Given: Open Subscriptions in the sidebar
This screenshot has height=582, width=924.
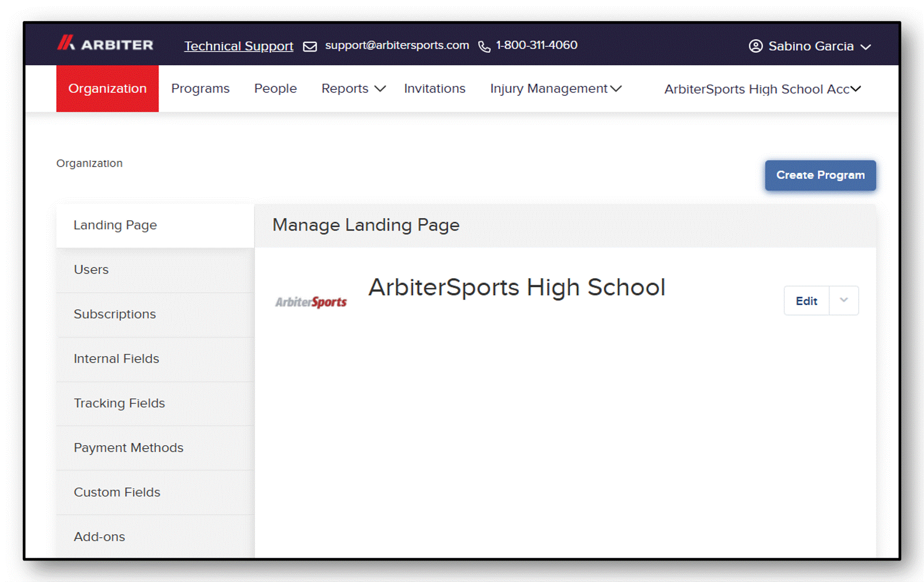Looking at the screenshot, I should (155, 315).
